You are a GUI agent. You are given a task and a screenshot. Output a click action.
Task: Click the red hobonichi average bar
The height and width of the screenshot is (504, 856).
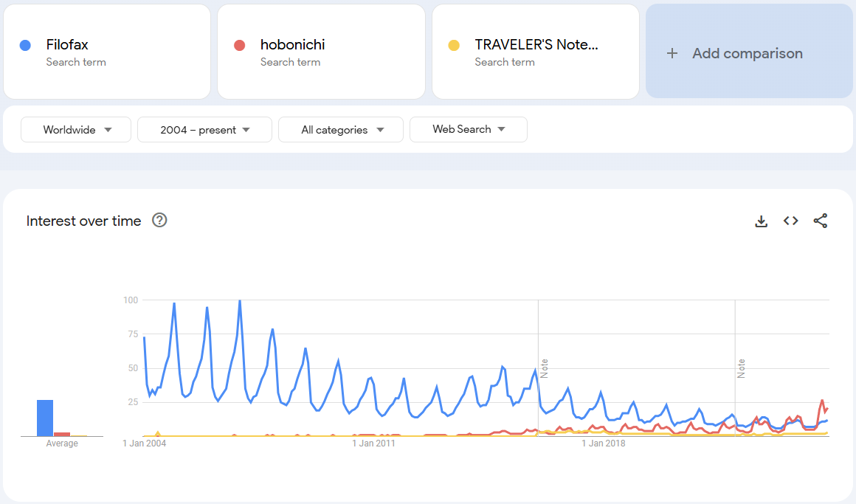pos(62,435)
